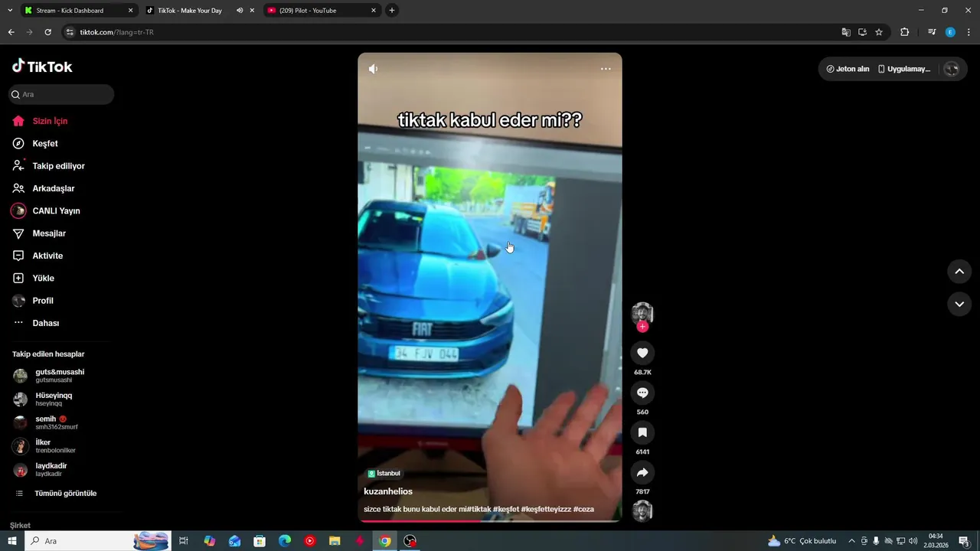The image size is (980, 551).
Task: Open creator's avatar above the like button
Action: pyautogui.click(x=642, y=312)
